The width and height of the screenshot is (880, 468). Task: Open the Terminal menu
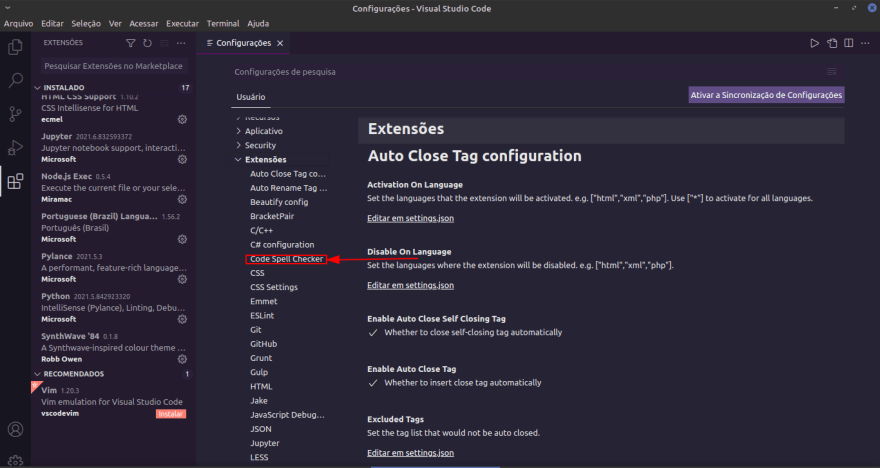223,24
